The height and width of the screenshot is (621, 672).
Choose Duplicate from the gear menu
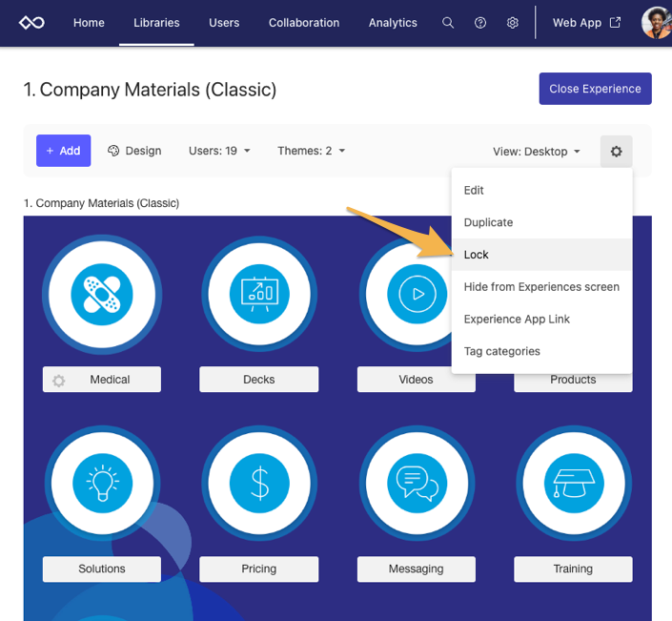[x=541, y=222]
